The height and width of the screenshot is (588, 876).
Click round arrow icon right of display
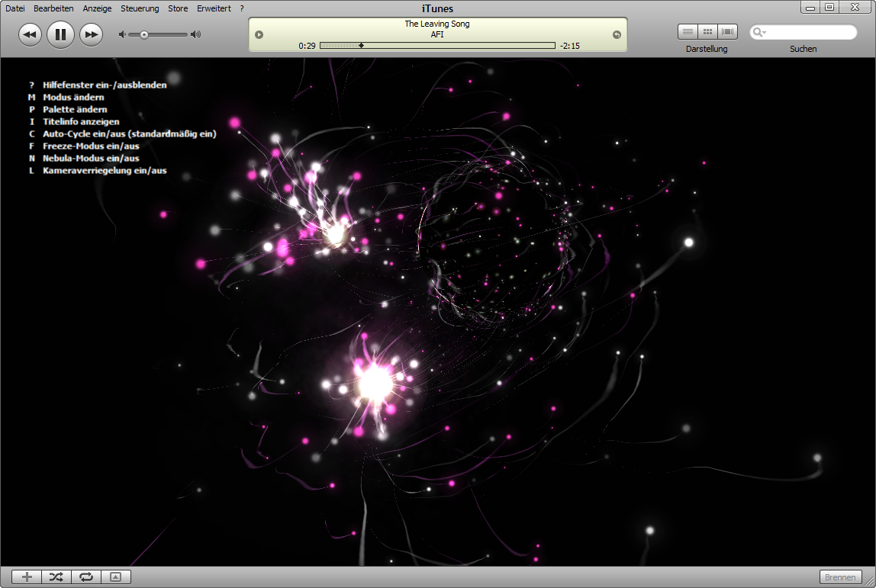(617, 34)
